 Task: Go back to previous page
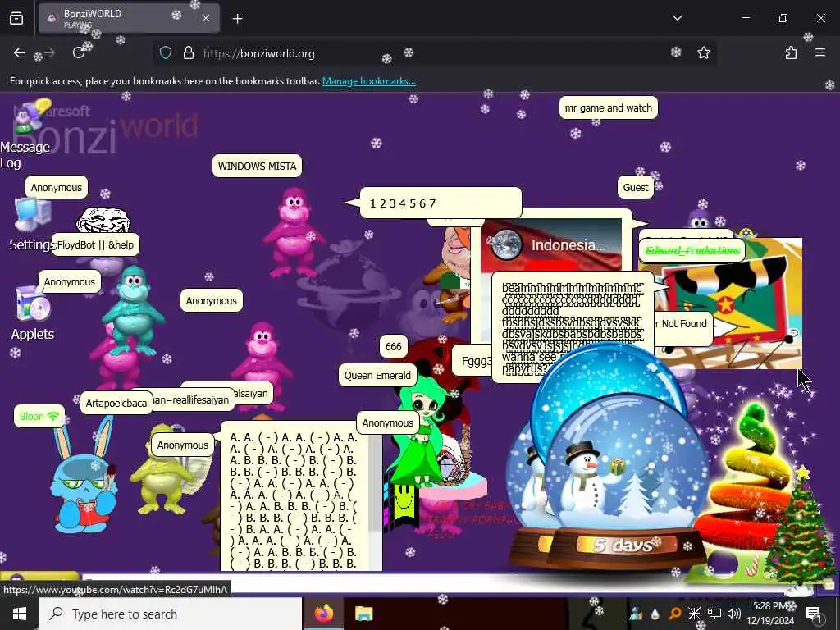pyautogui.click(x=20, y=53)
